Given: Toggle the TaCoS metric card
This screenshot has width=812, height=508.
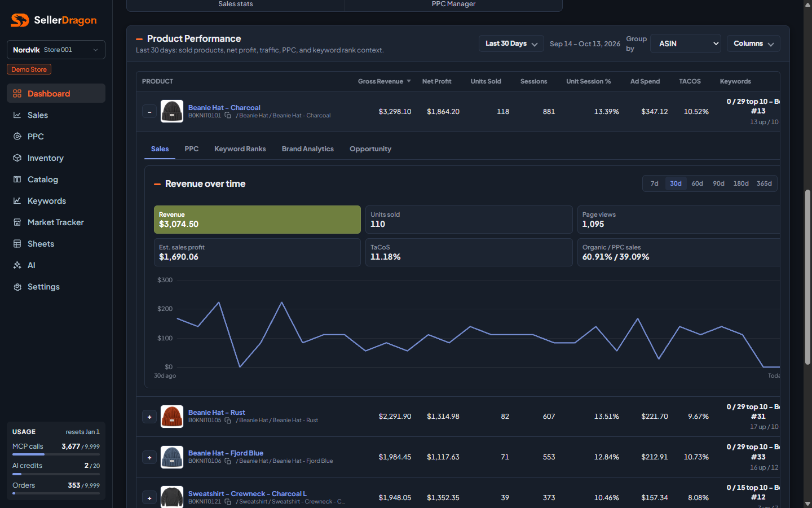Looking at the screenshot, I should click(x=469, y=252).
